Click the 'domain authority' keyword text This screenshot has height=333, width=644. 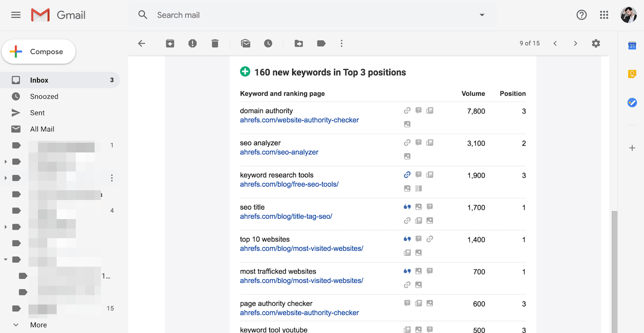pos(266,111)
